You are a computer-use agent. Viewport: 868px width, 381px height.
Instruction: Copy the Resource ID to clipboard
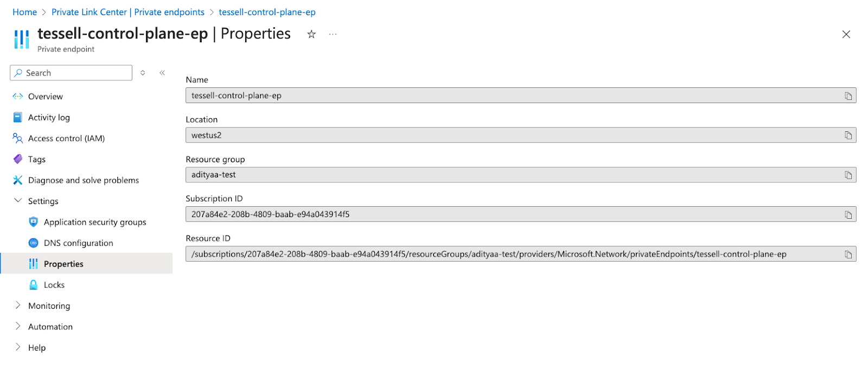pos(848,255)
